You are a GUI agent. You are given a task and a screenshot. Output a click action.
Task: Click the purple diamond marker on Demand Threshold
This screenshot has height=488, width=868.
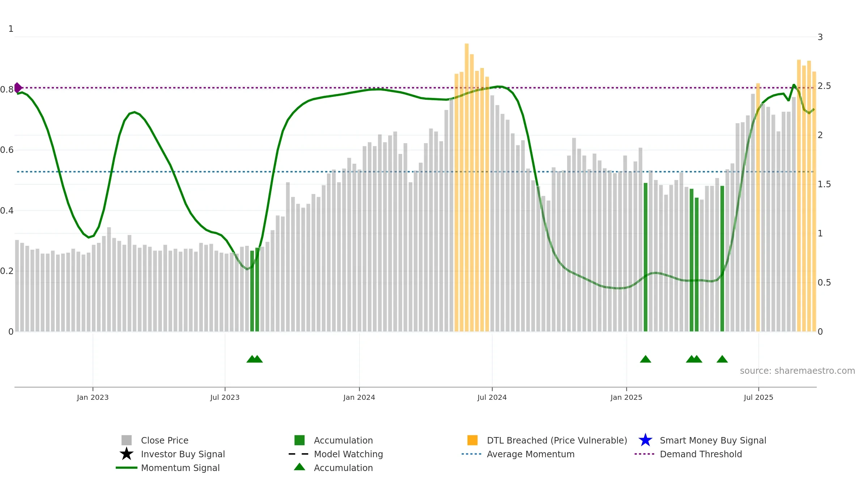click(18, 88)
